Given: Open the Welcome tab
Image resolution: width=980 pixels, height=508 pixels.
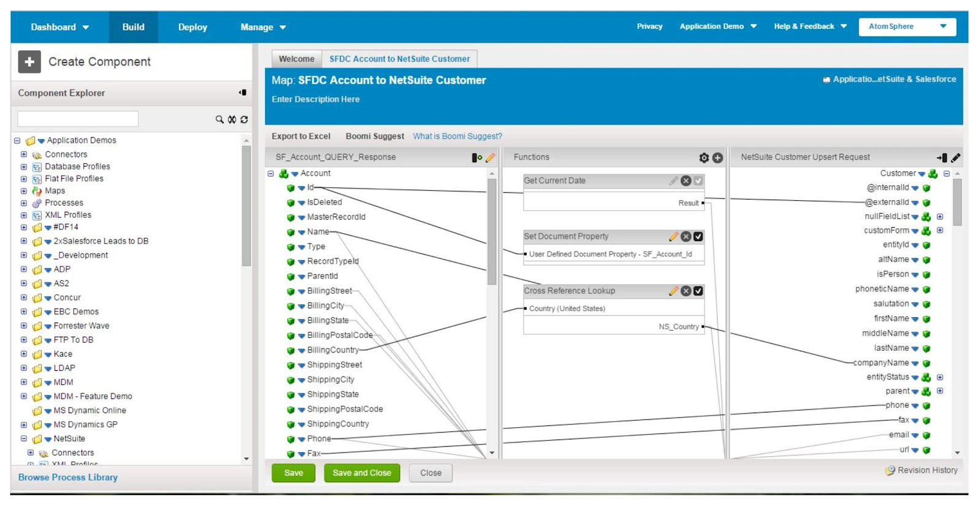Looking at the screenshot, I should coord(296,59).
